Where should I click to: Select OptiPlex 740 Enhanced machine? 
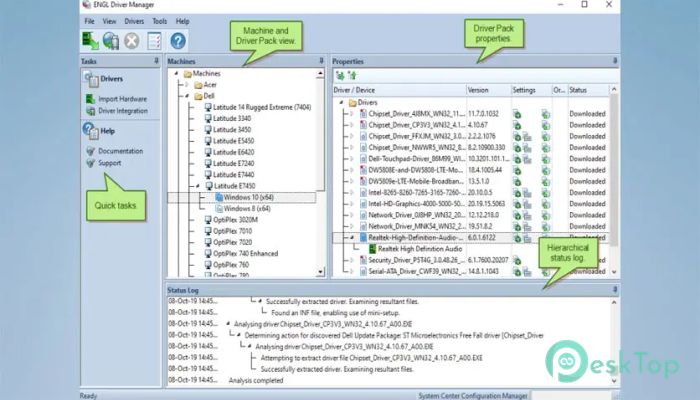pyautogui.click(x=246, y=254)
